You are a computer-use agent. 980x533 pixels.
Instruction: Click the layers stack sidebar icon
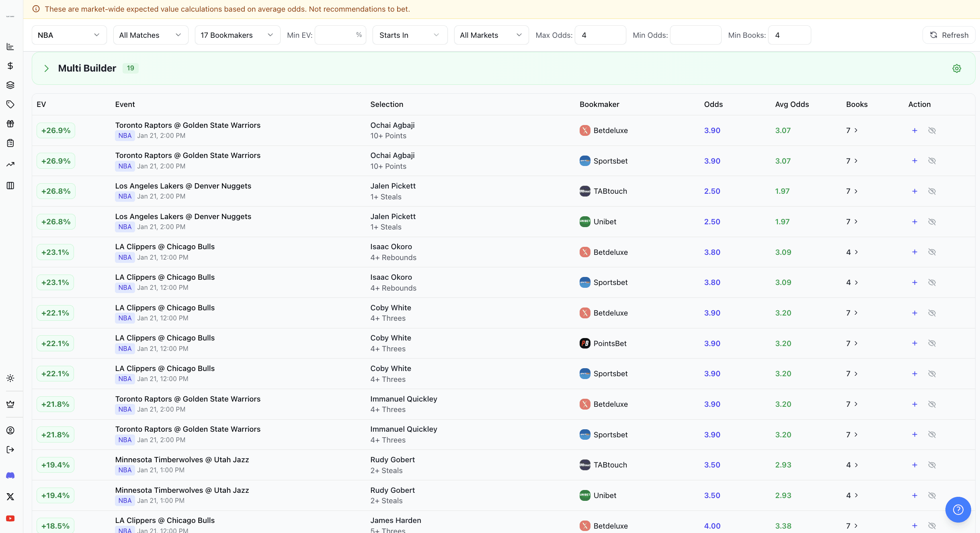[x=10, y=85]
